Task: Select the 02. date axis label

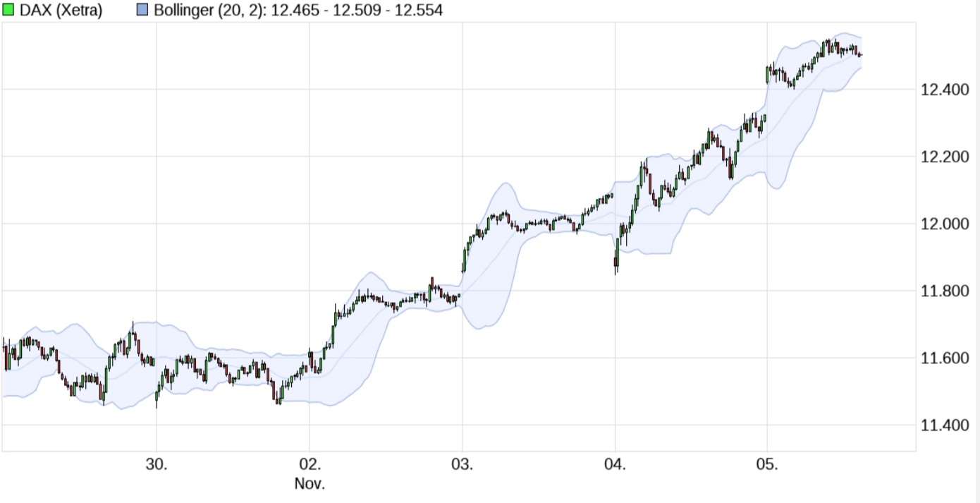Action: pos(310,466)
